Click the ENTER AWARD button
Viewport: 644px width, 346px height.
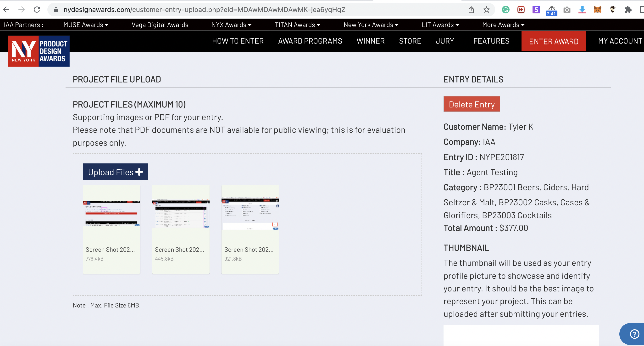click(554, 41)
